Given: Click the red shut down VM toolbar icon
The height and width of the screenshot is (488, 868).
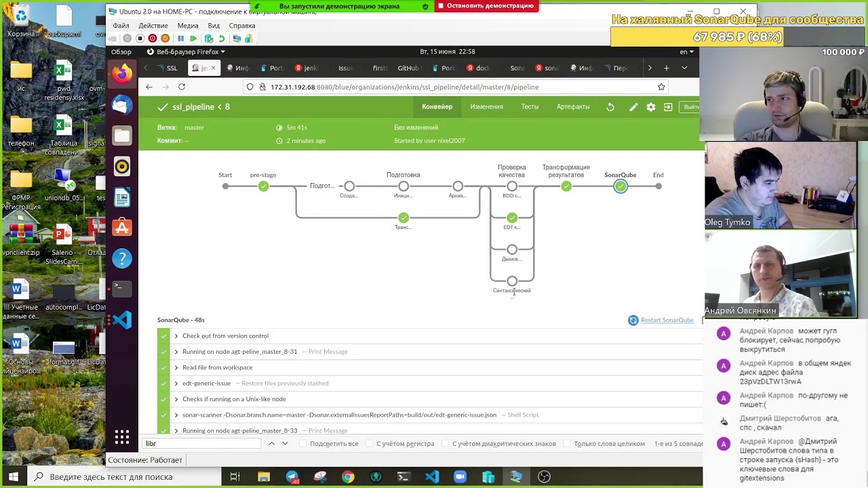Looking at the screenshot, I should pyautogui.click(x=153, y=39).
